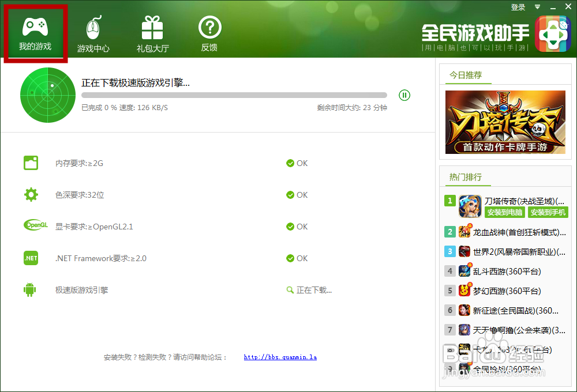Click the gear icon next to 色深要求
Screen dimensions: 577x392
31,195
